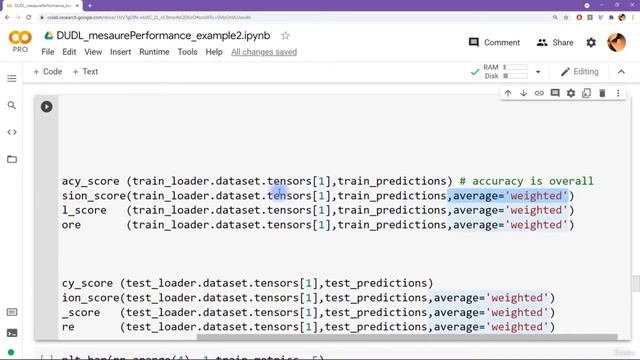Move cell down arrow

tap(523, 93)
